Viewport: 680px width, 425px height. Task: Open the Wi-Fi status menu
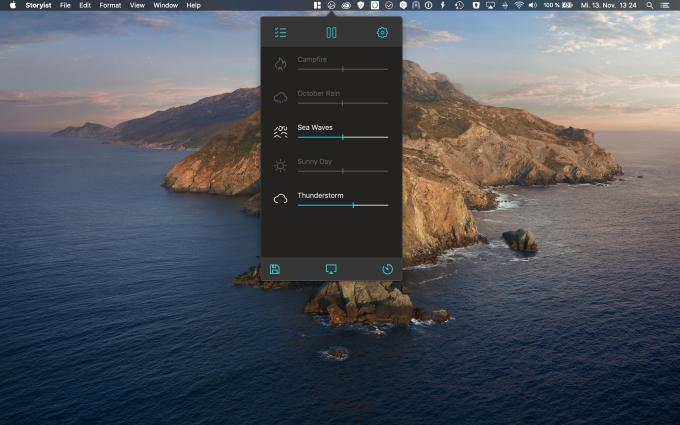pyautogui.click(x=519, y=5)
